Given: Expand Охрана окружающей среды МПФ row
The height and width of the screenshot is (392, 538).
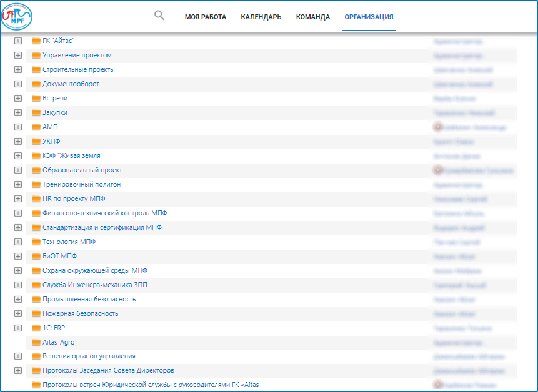Looking at the screenshot, I should 18,271.
